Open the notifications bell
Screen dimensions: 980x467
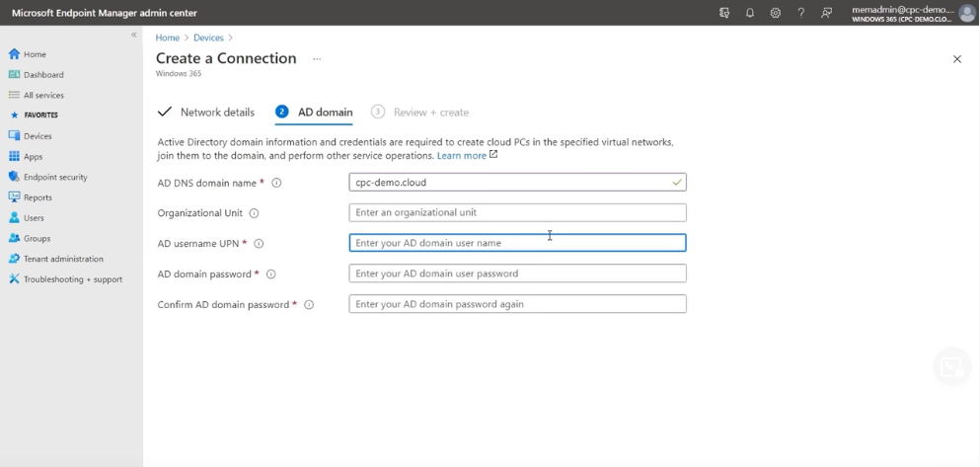[750, 13]
